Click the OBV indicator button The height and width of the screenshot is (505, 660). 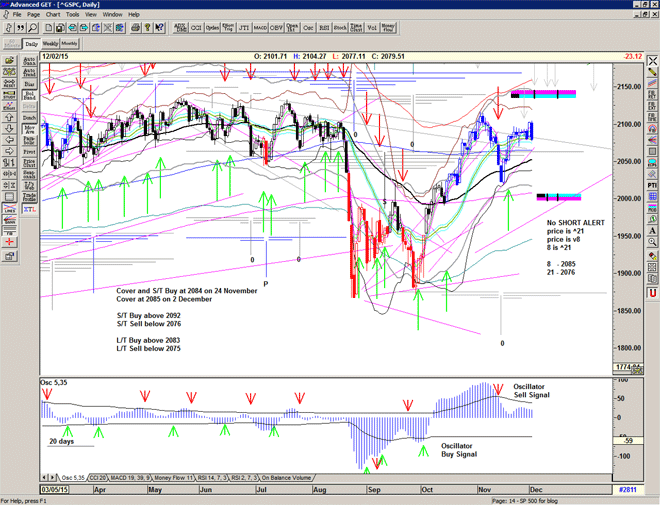click(276, 28)
